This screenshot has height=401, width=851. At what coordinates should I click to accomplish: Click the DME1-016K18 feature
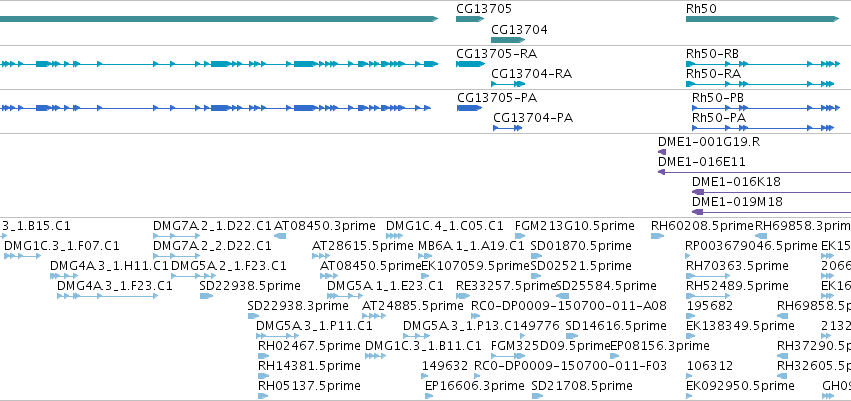(771, 192)
